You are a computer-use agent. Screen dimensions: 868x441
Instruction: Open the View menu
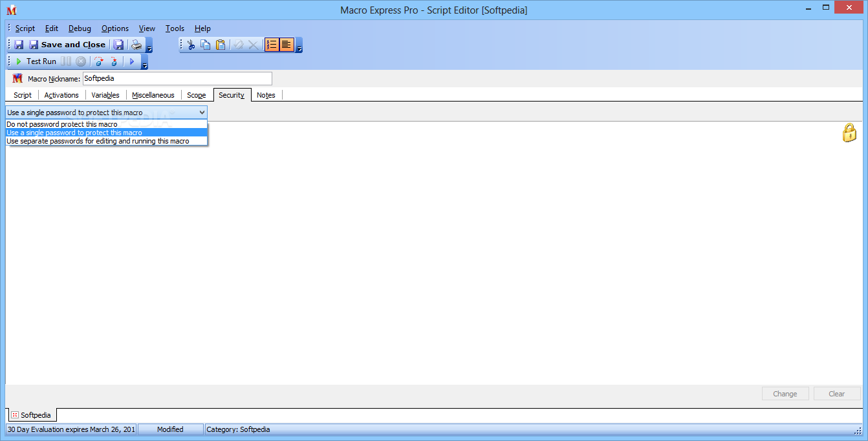tap(147, 28)
